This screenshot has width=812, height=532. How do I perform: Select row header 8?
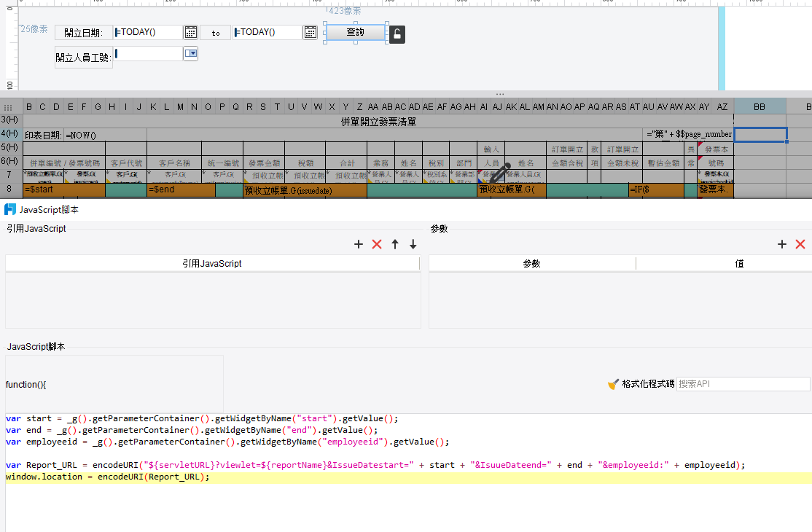tap(9, 189)
